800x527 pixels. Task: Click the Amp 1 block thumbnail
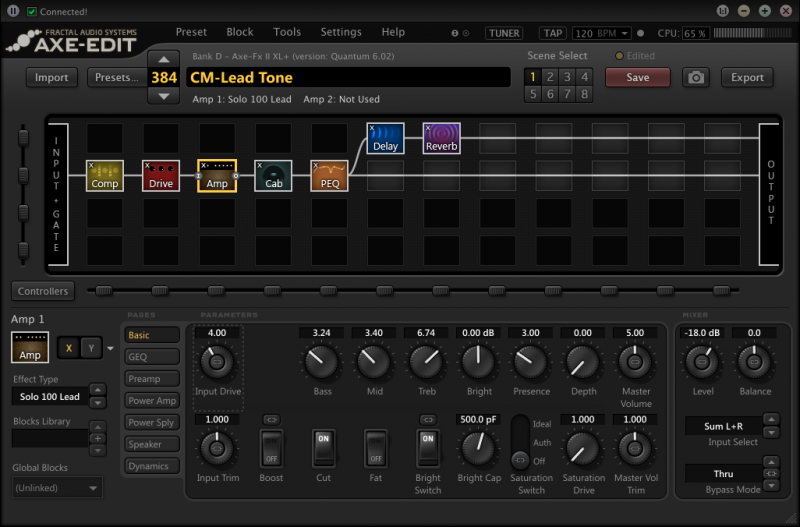(x=30, y=347)
